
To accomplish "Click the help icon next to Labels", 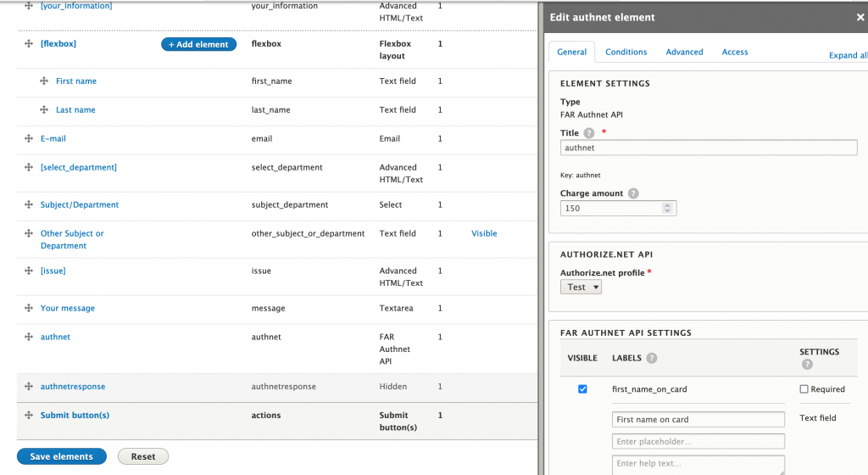I will point(651,358).
